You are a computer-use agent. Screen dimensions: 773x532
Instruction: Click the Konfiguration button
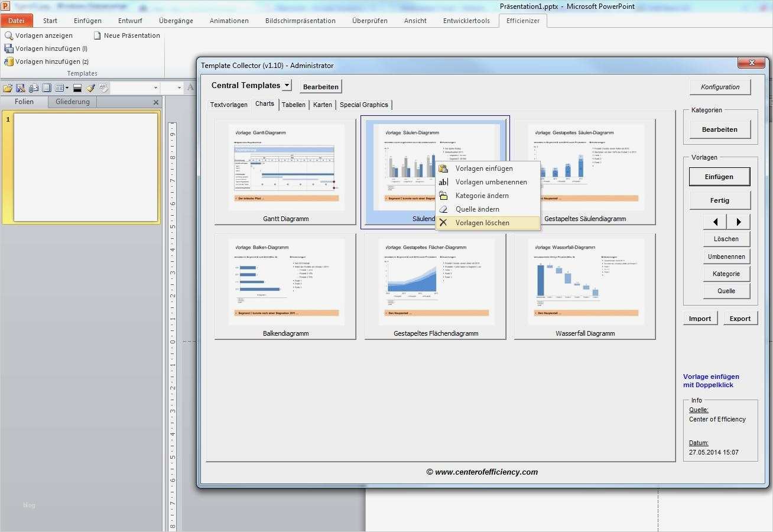point(720,87)
